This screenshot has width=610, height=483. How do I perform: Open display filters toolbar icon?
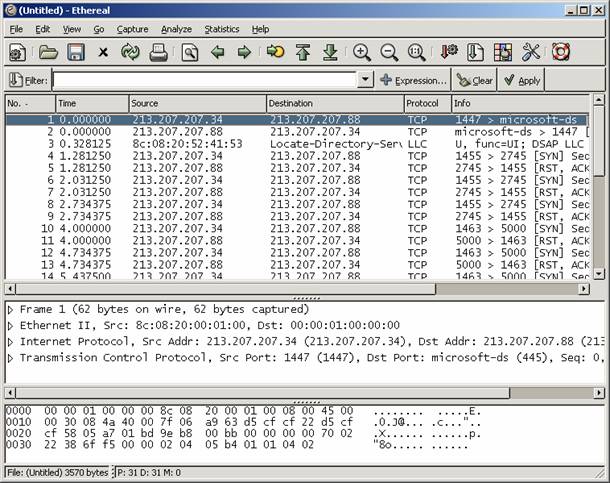tap(475, 52)
